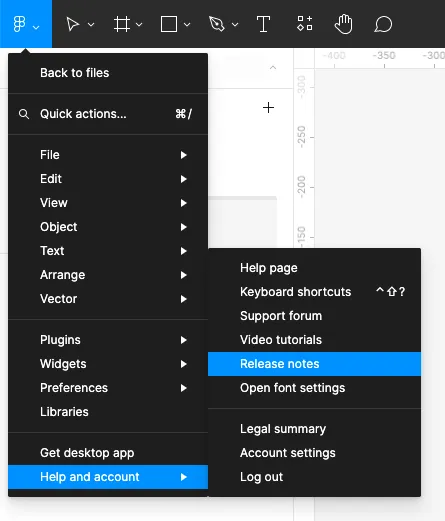This screenshot has height=521, width=445.
Task: Open the Arrange submenu
Action: point(108,275)
